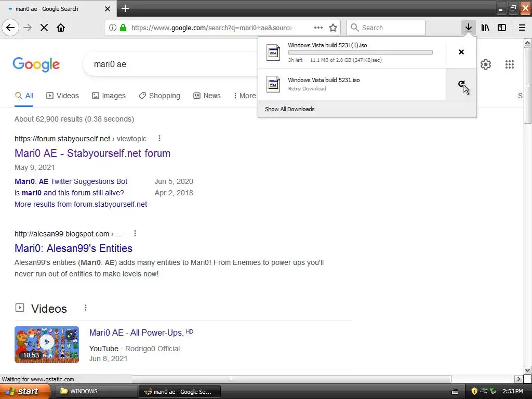Screen dimensions: 532x399
Task: Click the file icon for Windows Vista build 5231(1).iso
Action: click(273, 52)
